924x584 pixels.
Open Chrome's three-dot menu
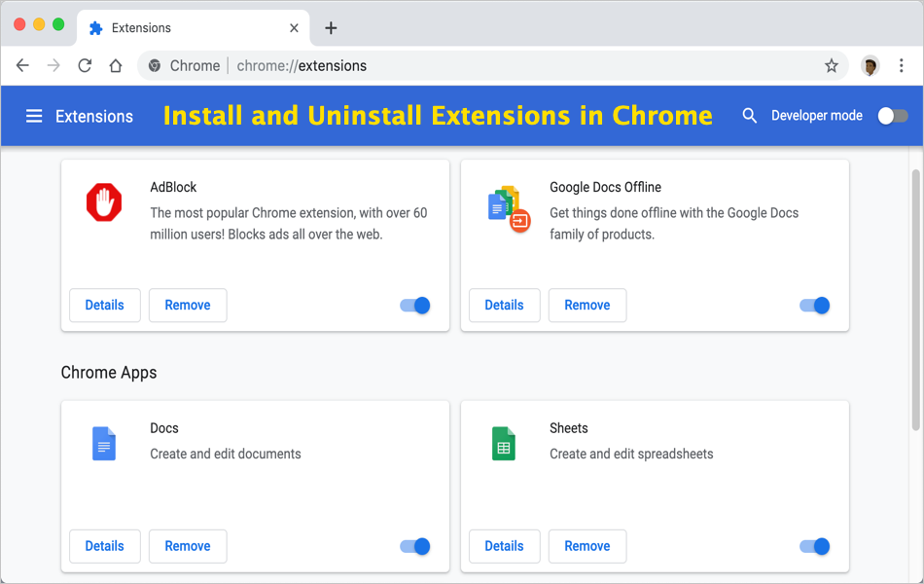click(901, 65)
